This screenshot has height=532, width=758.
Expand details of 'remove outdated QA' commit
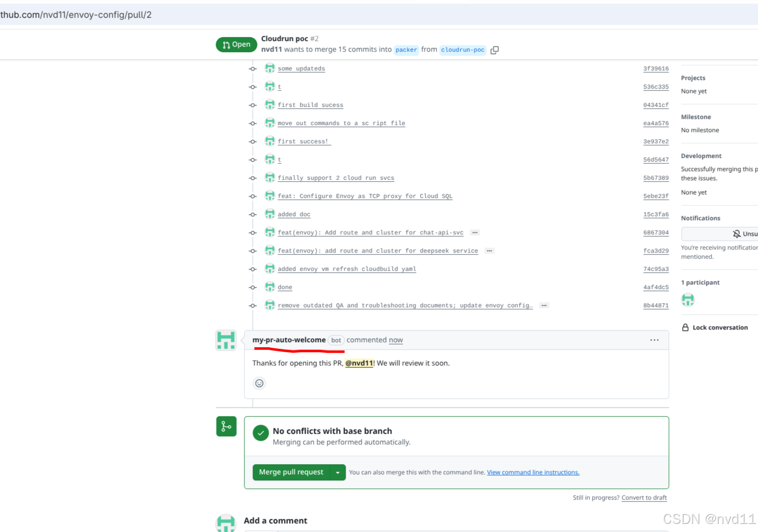tap(544, 306)
